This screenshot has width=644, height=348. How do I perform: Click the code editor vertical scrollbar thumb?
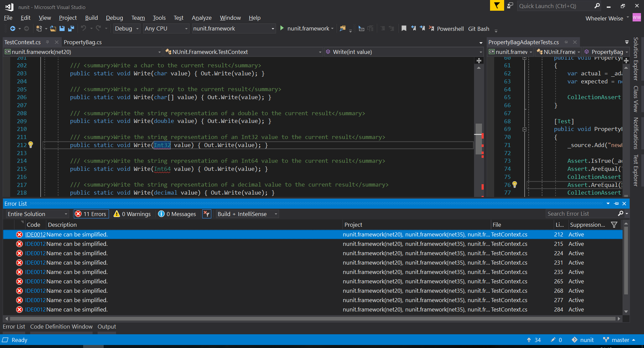click(479, 139)
